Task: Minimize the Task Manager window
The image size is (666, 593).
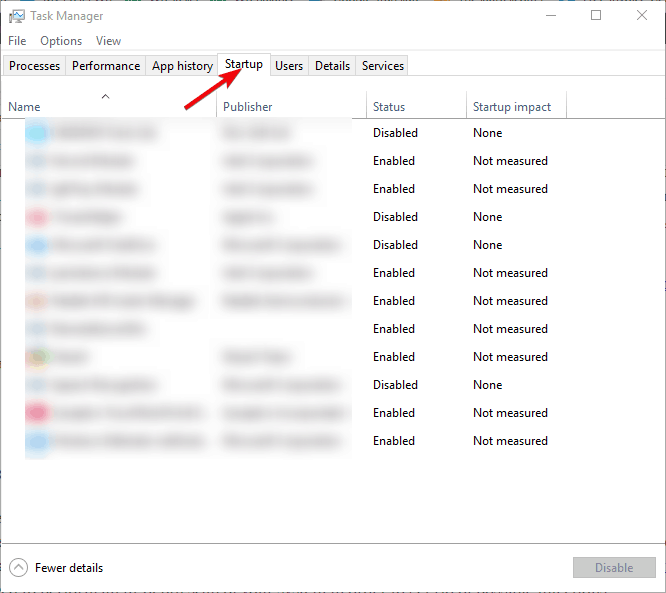Action: pos(551,16)
